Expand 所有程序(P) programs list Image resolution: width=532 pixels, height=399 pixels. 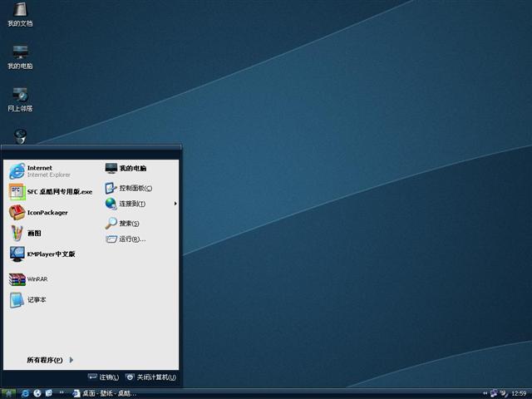[x=50, y=360]
